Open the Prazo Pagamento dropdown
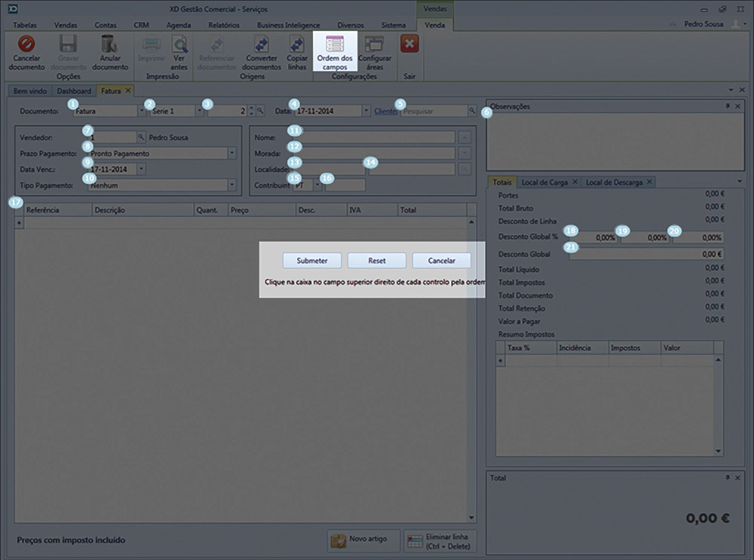The width and height of the screenshot is (754, 560). [x=231, y=154]
